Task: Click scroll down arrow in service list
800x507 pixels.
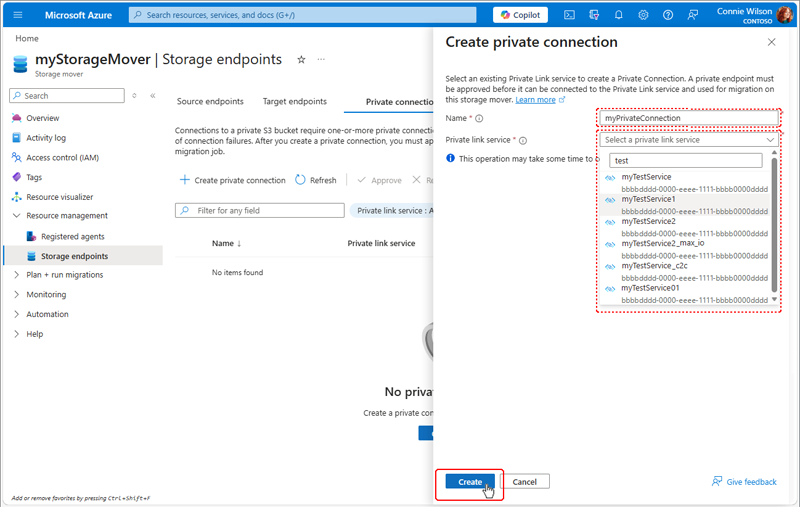Action: pos(774,299)
